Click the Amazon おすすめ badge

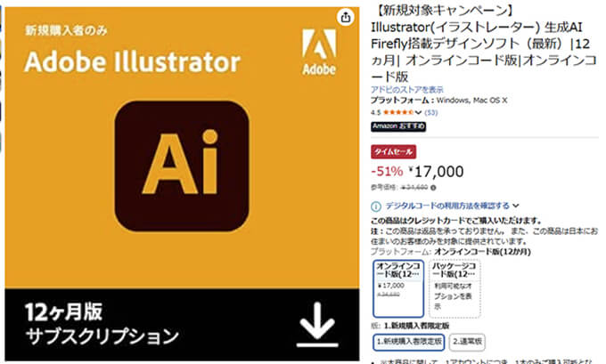398,126
